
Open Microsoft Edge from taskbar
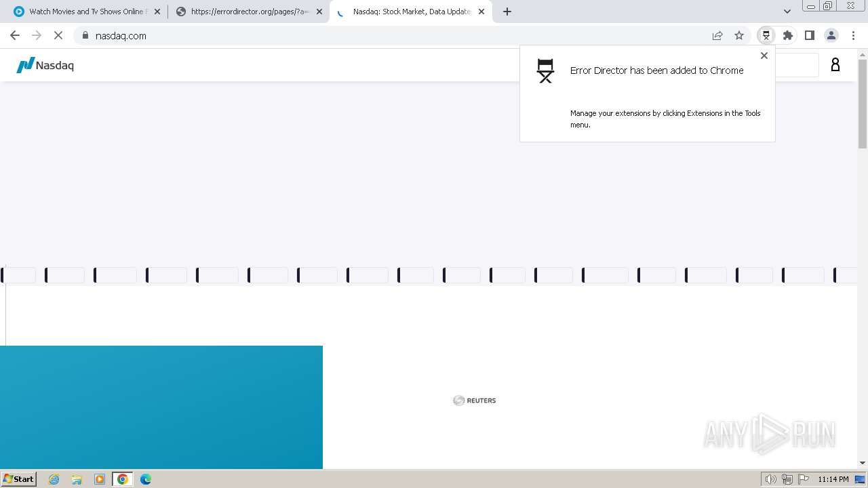point(146,479)
